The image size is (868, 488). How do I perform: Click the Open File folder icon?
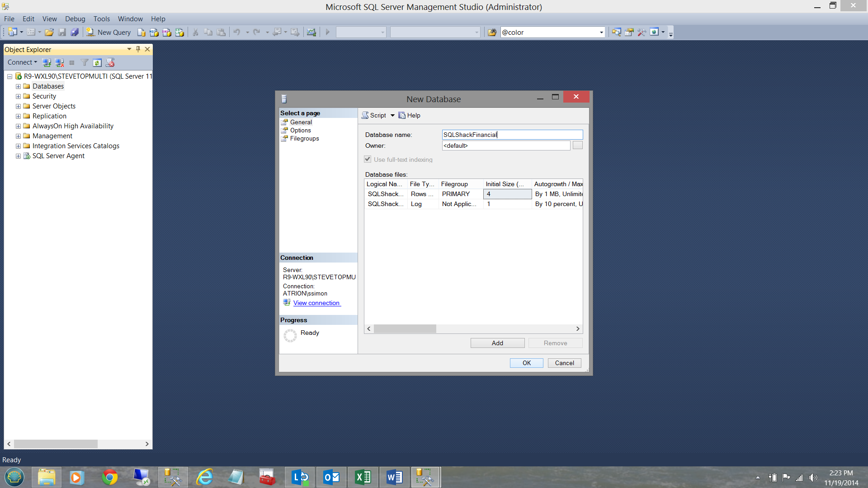pyautogui.click(x=49, y=32)
